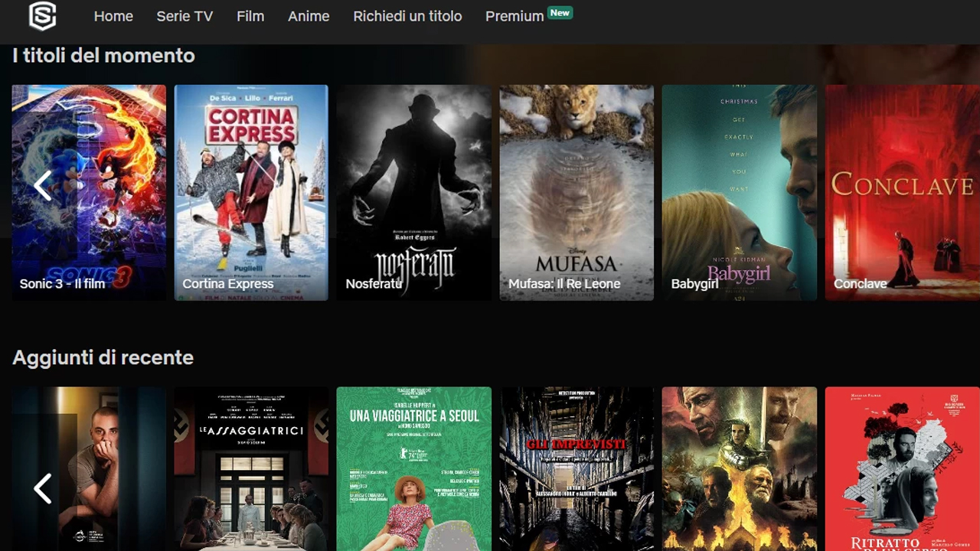This screenshot has width=980, height=551.
Task: Show previous titles in I titoli del momento
Action: (x=43, y=185)
